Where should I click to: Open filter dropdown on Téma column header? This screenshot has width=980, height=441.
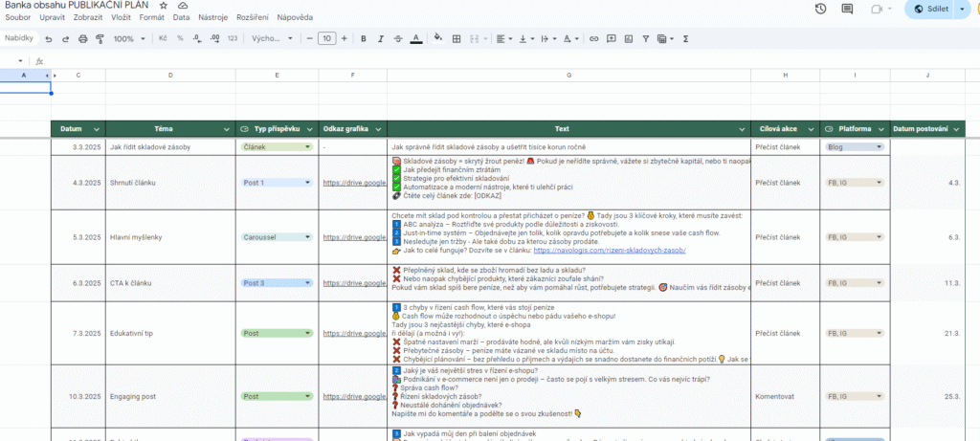(227, 129)
